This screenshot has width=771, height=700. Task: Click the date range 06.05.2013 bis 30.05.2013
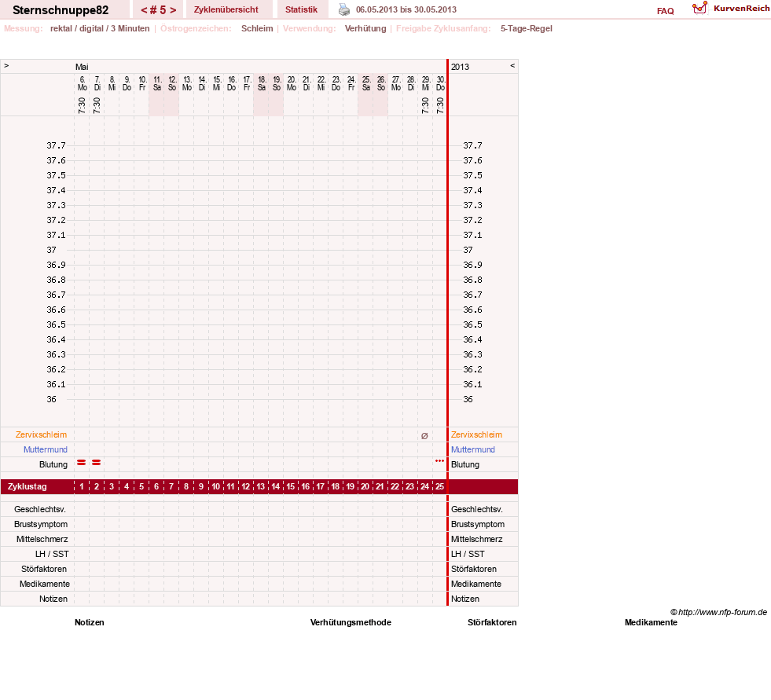[x=406, y=9]
